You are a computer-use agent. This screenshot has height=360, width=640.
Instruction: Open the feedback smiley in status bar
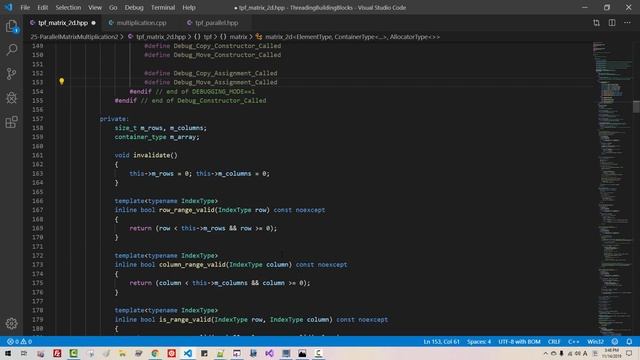point(615,342)
